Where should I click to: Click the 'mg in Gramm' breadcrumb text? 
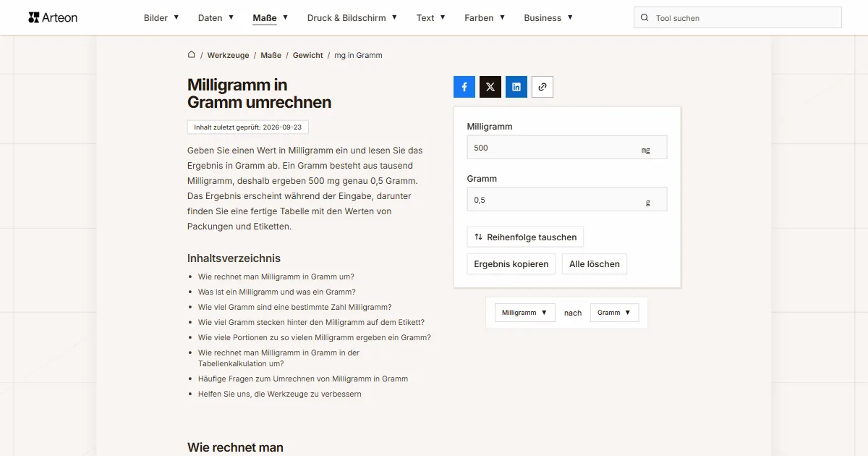pos(358,55)
